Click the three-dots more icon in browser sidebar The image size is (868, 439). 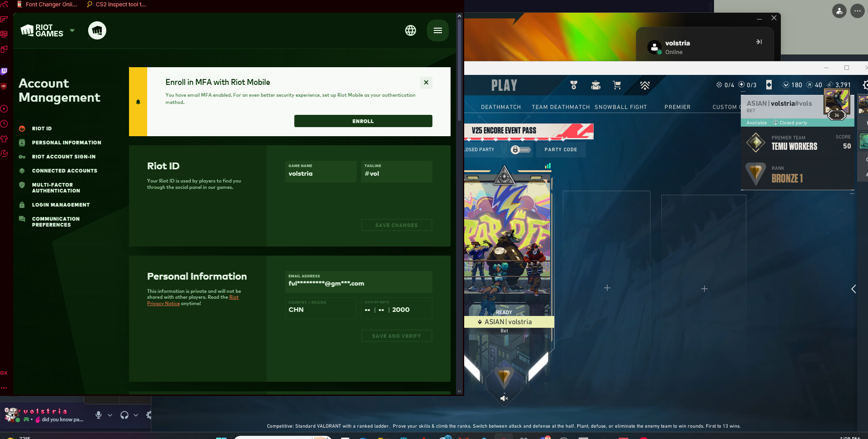pyautogui.click(x=4, y=388)
